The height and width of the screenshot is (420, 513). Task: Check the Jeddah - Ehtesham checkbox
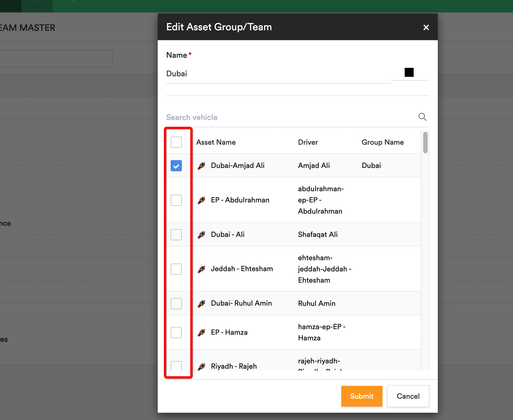[x=176, y=269]
